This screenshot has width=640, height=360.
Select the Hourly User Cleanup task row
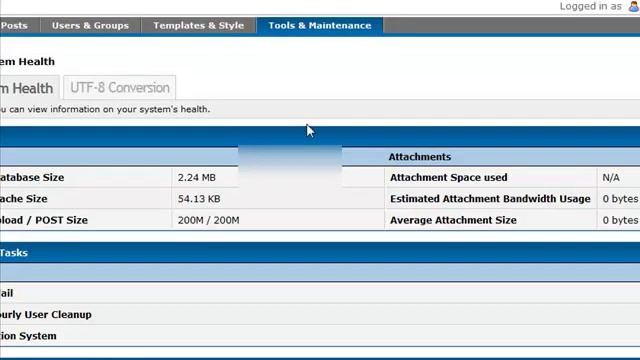320,314
